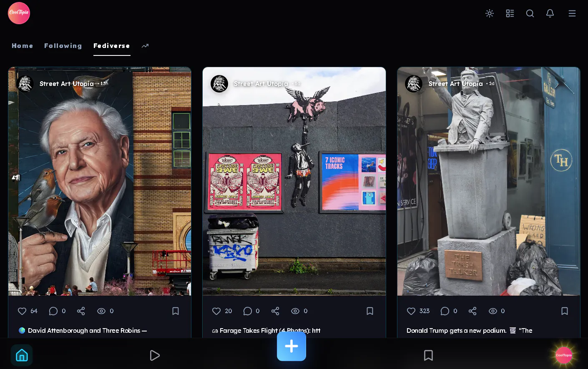Comment on the David Attenborough post
Screen dimensions: 588x369
click(x=53, y=311)
